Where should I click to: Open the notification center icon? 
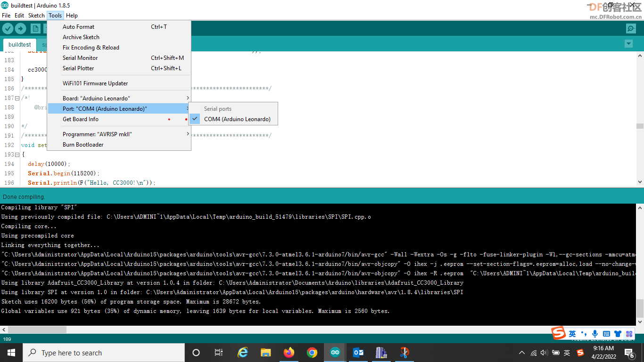629,353
